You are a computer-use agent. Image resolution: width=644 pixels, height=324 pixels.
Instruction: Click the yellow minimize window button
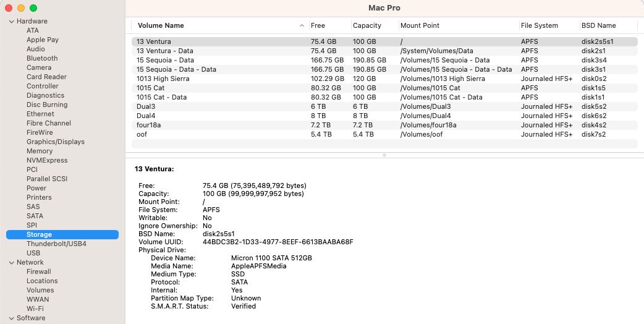pyautogui.click(x=21, y=8)
